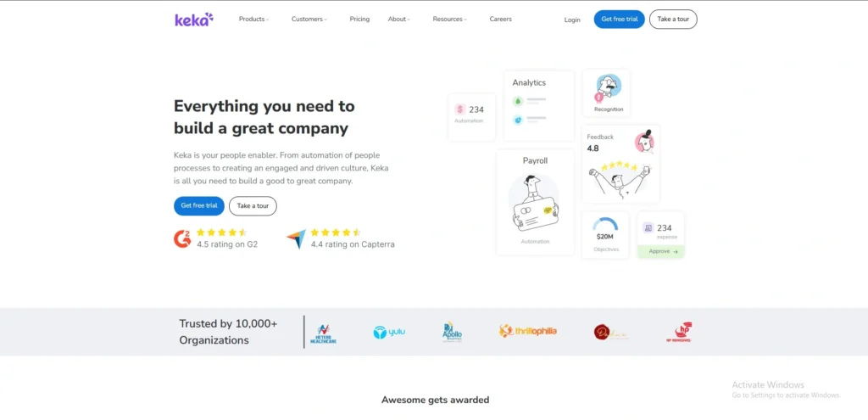Click the Recognition label
868x420 pixels.
pyautogui.click(x=609, y=109)
